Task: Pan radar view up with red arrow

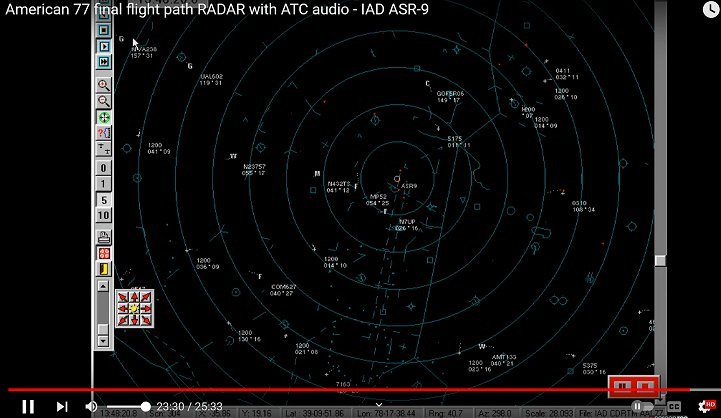Action: (134, 298)
